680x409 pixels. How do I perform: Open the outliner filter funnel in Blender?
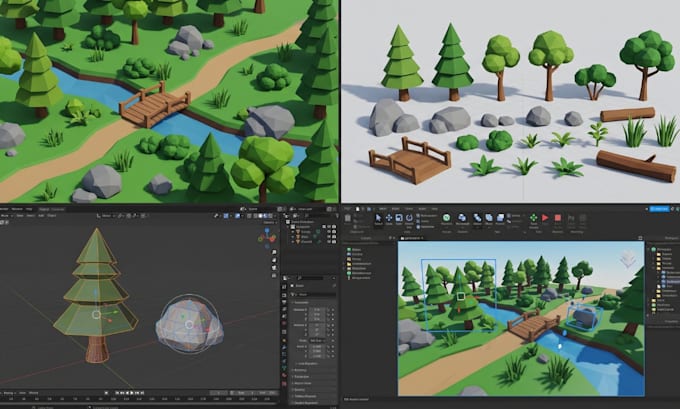[x=337, y=215]
